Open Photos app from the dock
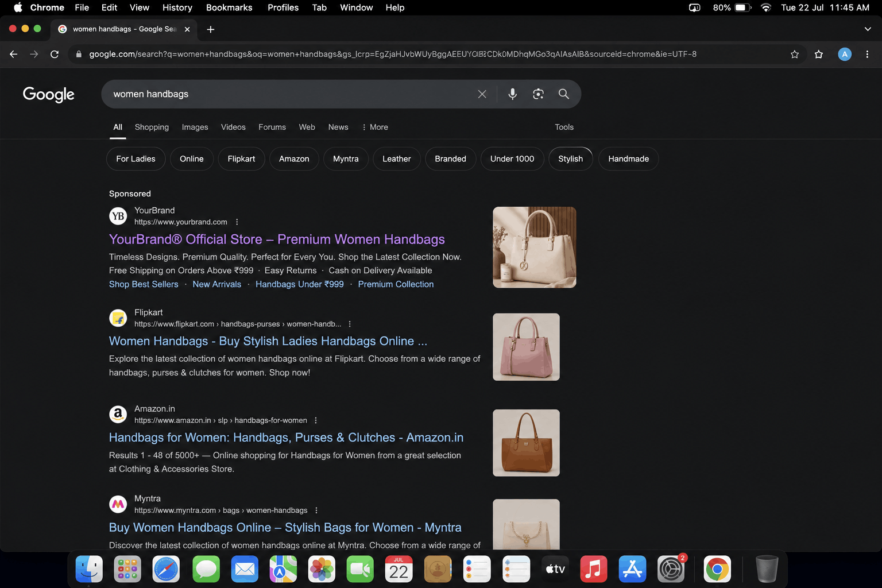 [322, 570]
